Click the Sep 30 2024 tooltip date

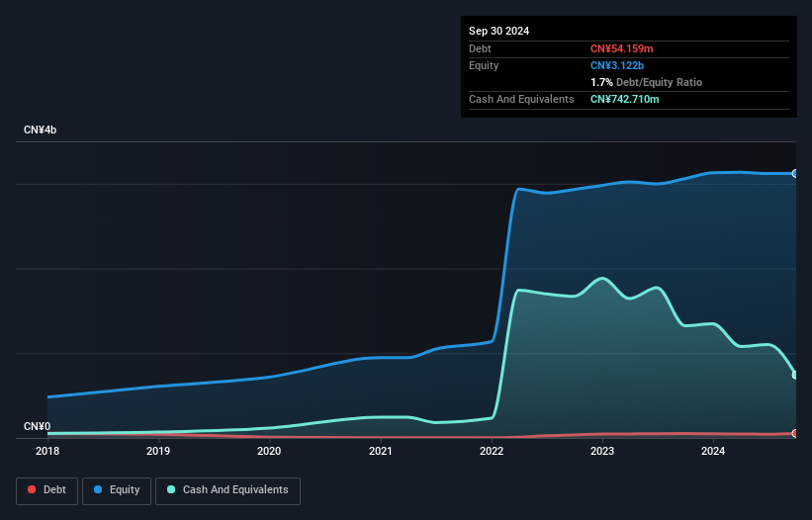(498, 31)
